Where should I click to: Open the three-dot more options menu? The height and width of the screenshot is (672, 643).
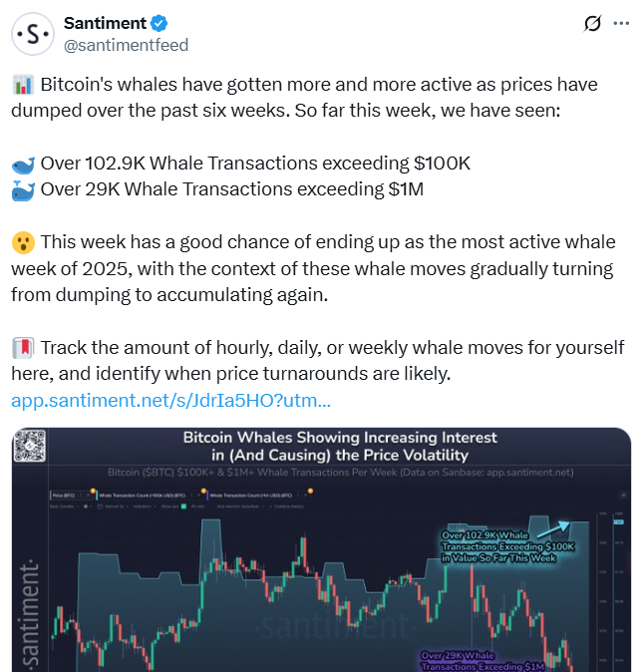click(x=621, y=24)
